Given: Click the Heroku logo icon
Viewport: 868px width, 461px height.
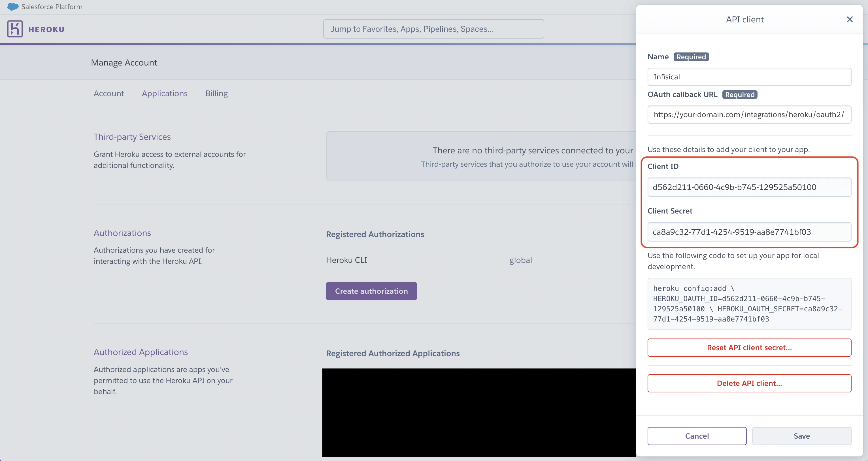Looking at the screenshot, I should pyautogui.click(x=15, y=29).
